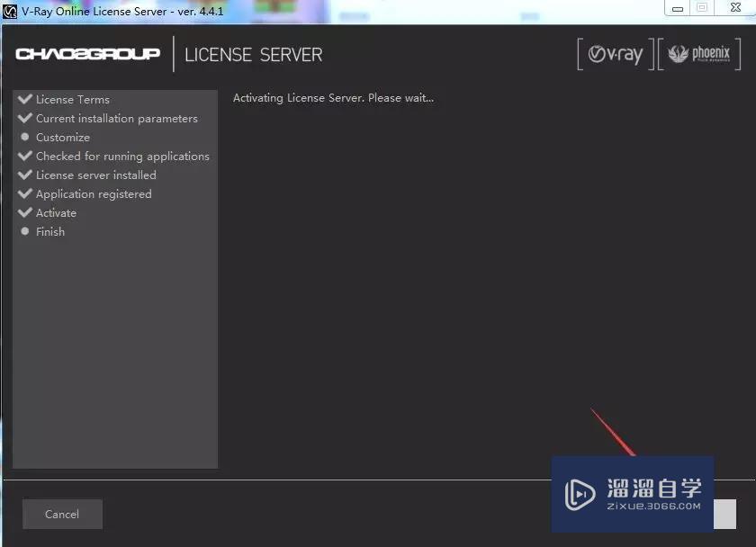Click the Cancel button
Screen dimensions: 756x547
click(x=62, y=514)
